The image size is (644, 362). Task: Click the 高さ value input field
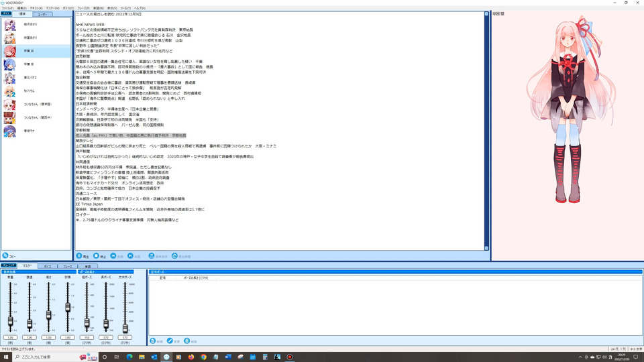coord(48,337)
